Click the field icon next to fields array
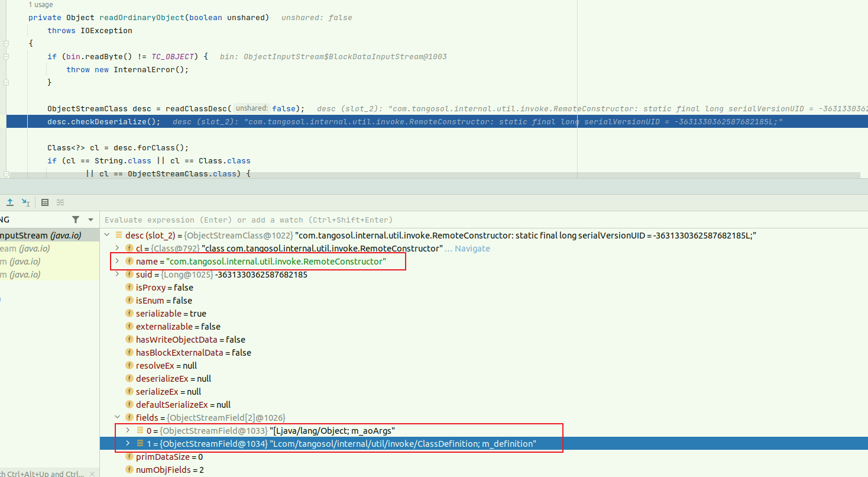This screenshot has height=477, width=868. pyautogui.click(x=129, y=418)
